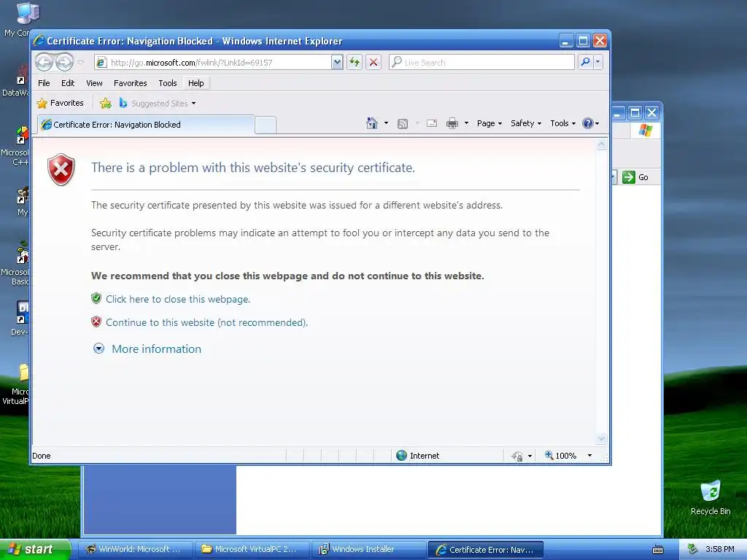
Task: Click the system tray network icon
Action: click(692, 550)
